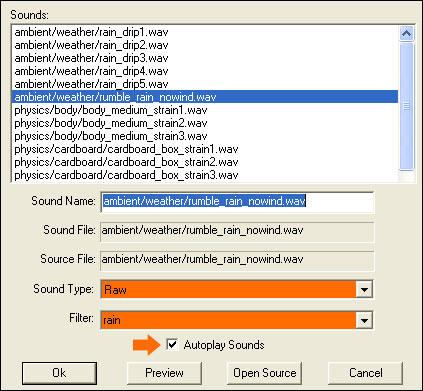Click the Raw value in Sound Type

(115, 290)
